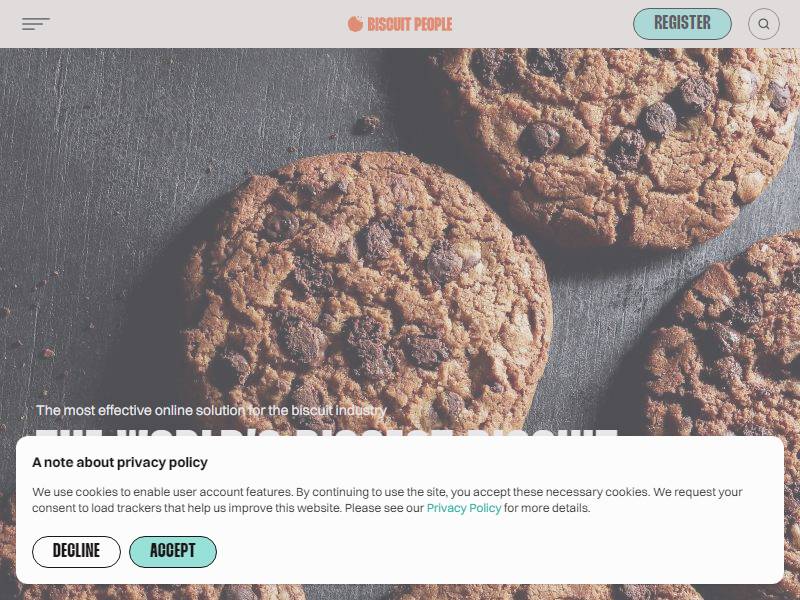This screenshot has width=800, height=600.
Task: Click the center chocolate chip cookie image
Action: pyautogui.click(x=367, y=291)
